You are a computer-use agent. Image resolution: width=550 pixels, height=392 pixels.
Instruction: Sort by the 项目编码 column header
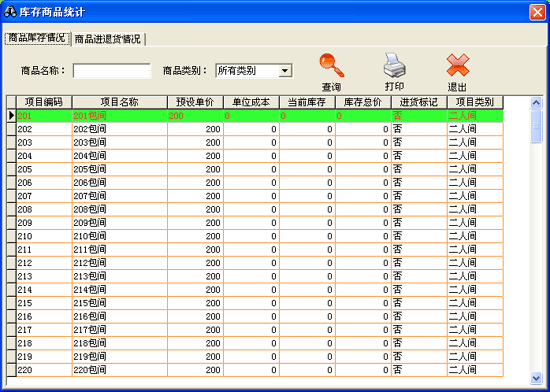(x=44, y=102)
